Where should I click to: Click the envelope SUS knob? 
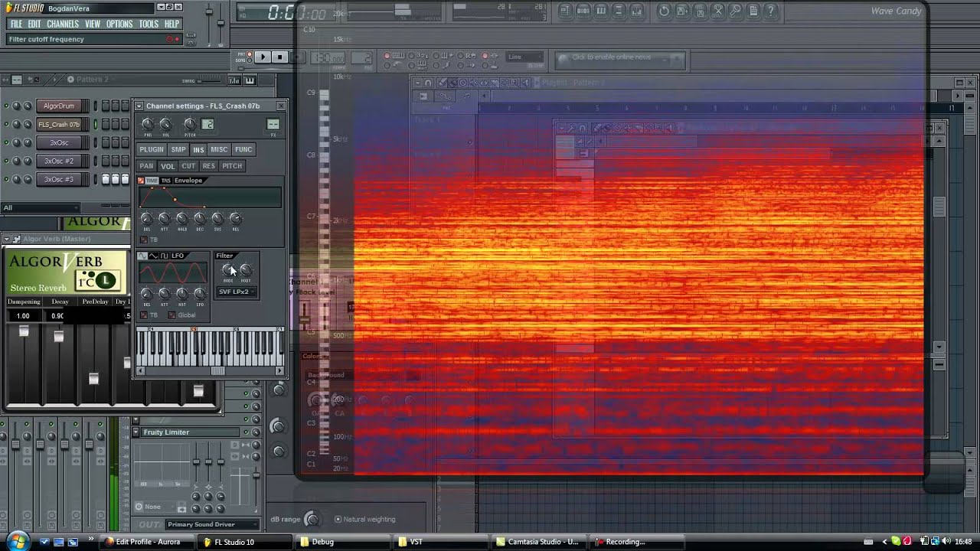pyautogui.click(x=217, y=219)
